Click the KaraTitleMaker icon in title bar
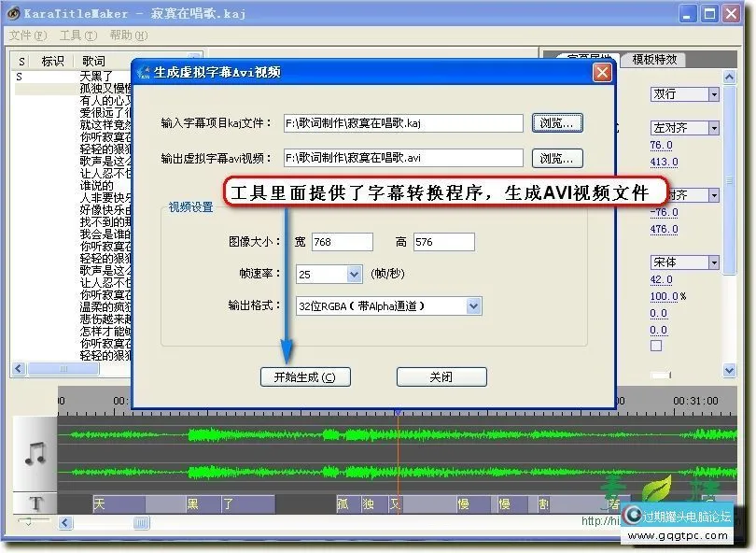 click(12, 13)
